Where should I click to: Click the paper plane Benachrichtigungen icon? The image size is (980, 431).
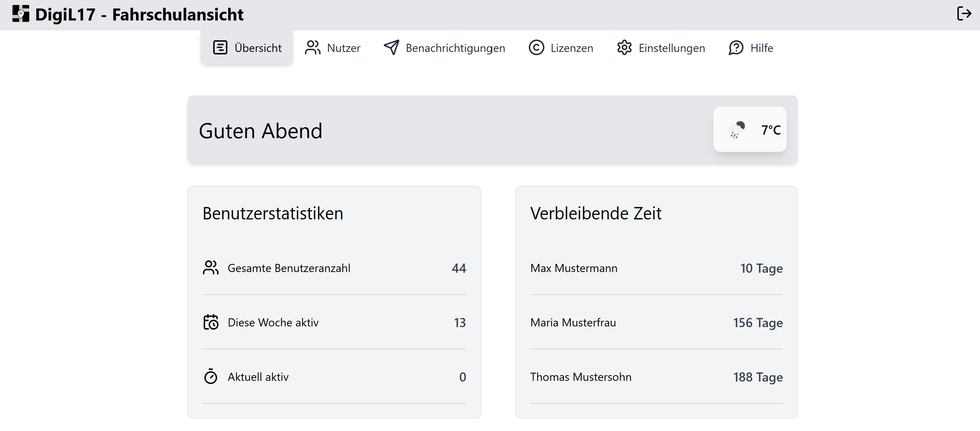click(391, 48)
